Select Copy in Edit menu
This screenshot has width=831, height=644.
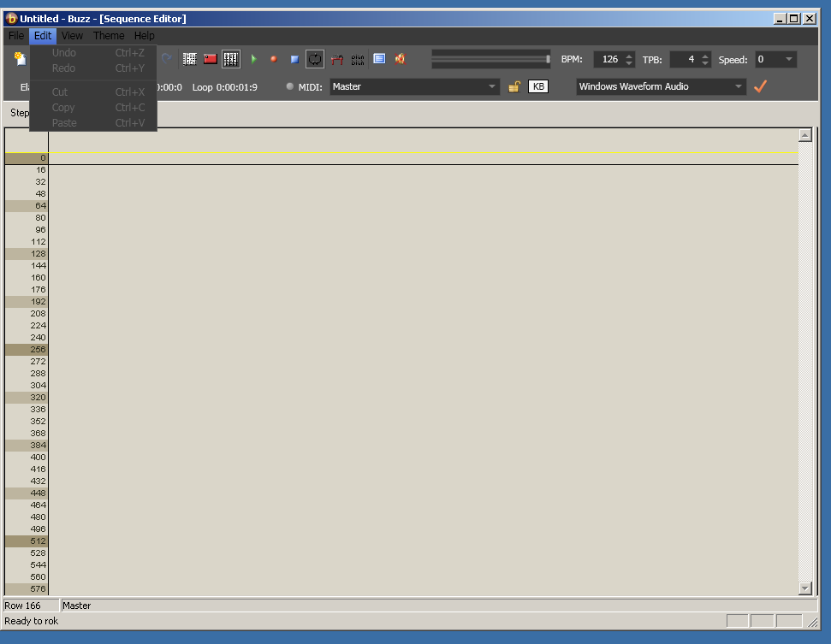coord(93,107)
